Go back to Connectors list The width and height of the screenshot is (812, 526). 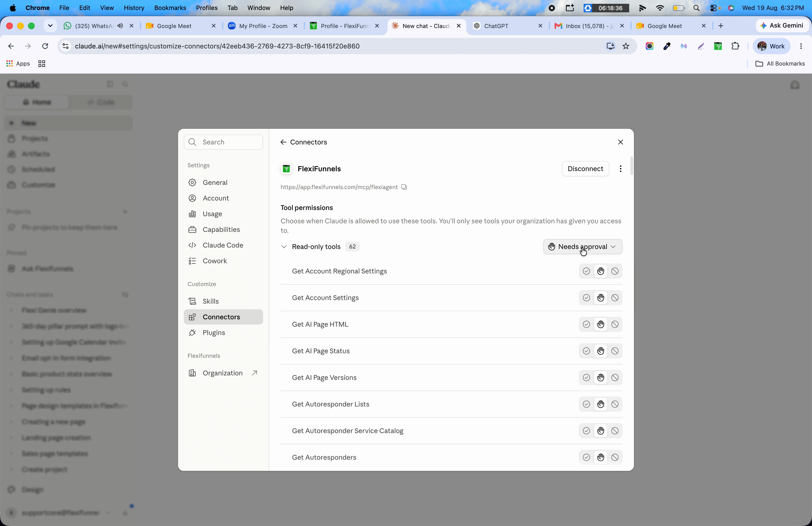click(x=283, y=142)
